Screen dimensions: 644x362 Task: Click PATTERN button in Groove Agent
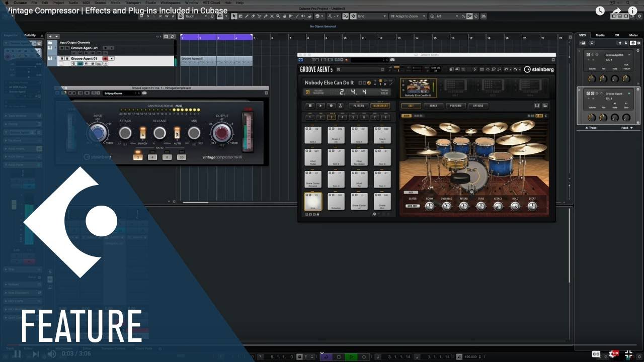pyautogui.click(x=359, y=106)
